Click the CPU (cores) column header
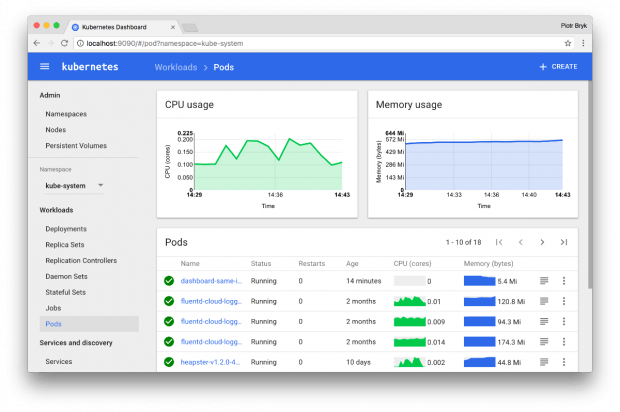The width and height of the screenshot is (620, 412). pyautogui.click(x=412, y=263)
